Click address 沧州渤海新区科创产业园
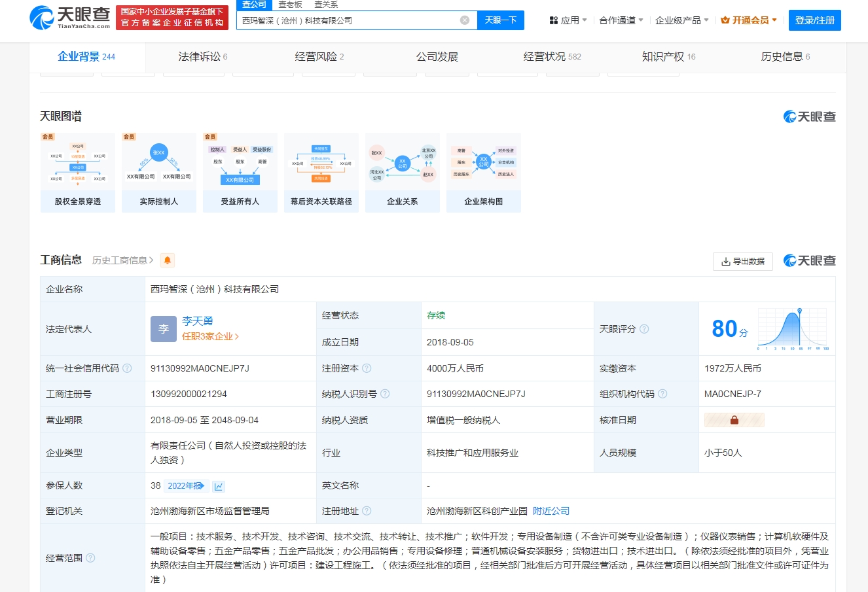 point(477,511)
